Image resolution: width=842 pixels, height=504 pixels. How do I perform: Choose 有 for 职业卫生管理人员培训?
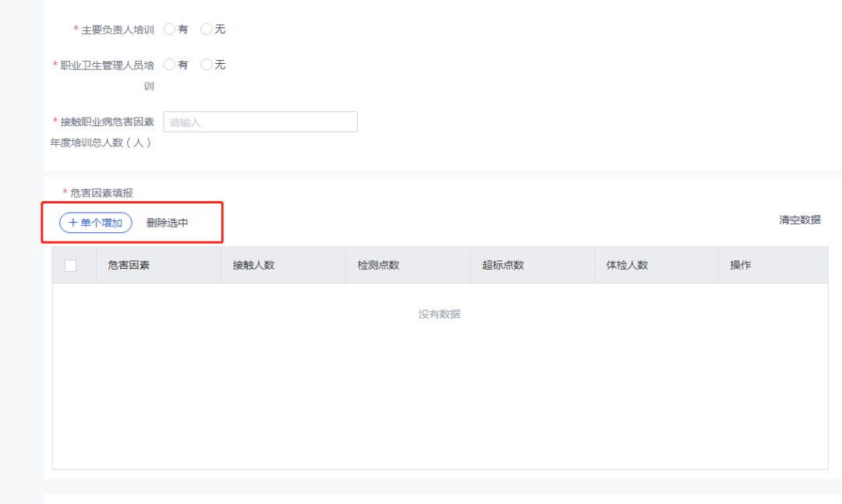169,65
